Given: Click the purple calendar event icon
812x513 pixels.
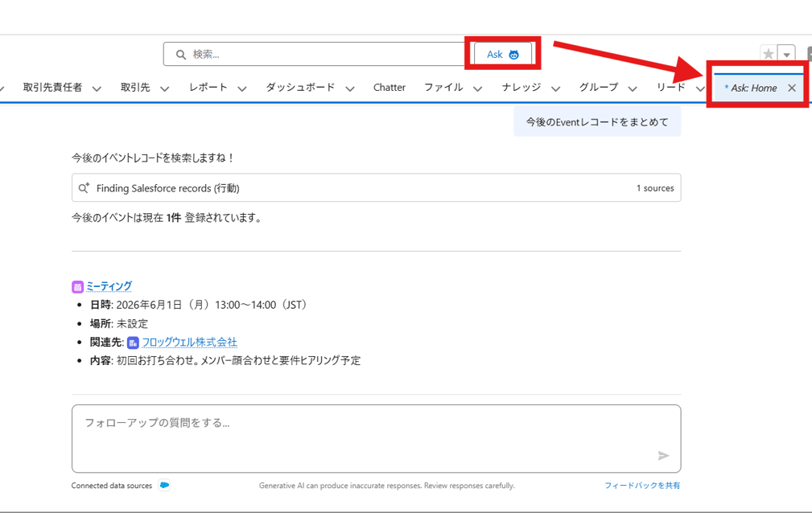Looking at the screenshot, I should tap(77, 286).
